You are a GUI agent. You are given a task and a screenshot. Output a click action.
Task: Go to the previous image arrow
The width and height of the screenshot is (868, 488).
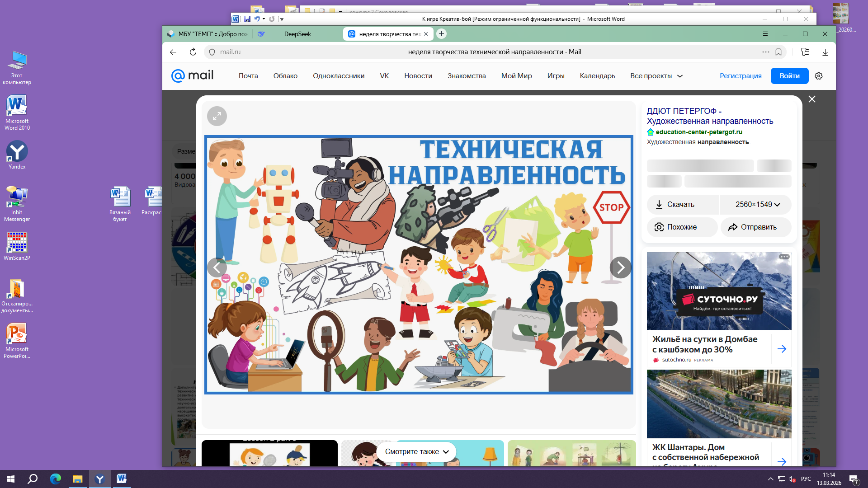pos(217,268)
